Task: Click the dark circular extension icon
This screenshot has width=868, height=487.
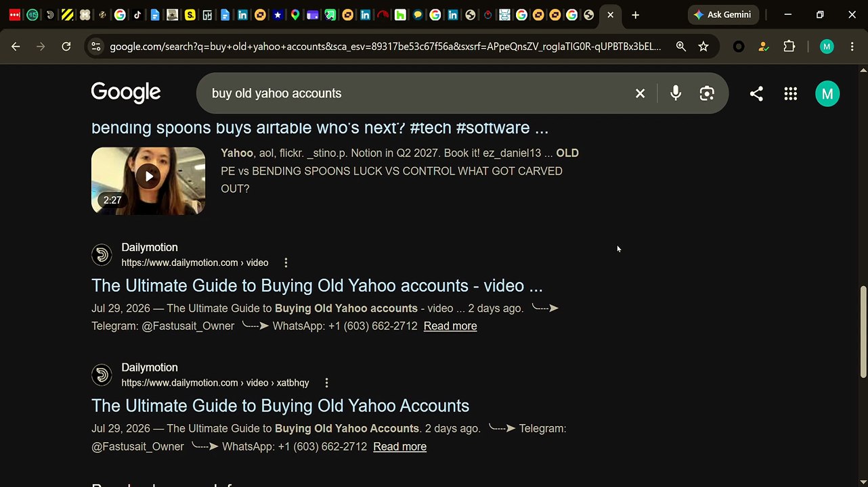Action: point(739,47)
